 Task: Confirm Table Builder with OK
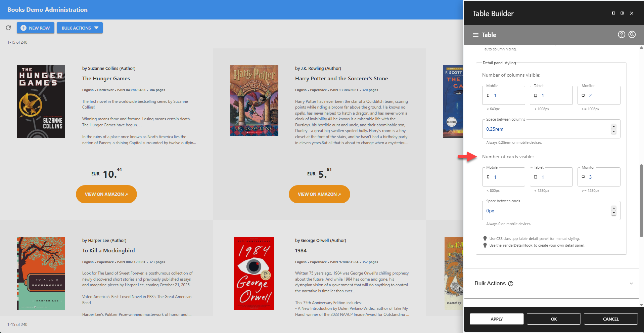coord(554,319)
